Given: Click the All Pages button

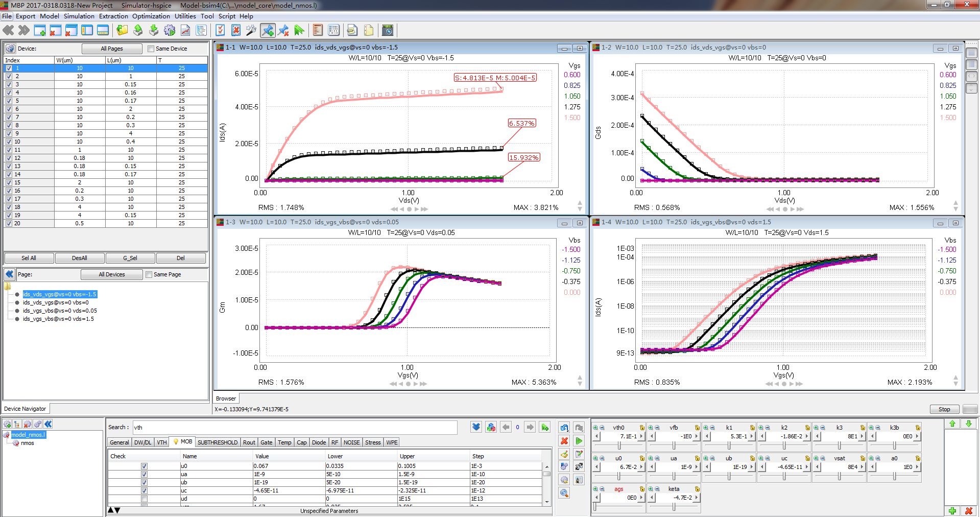Looking at the screenshot, I should click(x=112, y=49).
